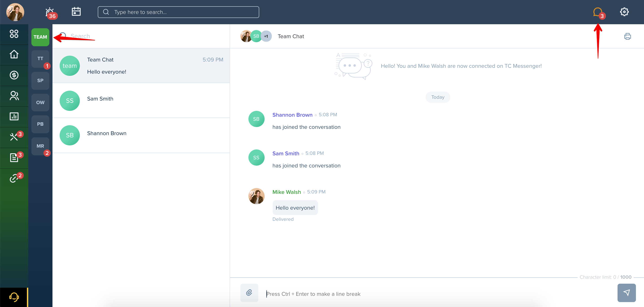
Task: Open the payments dollar icon
Action: [x=14, y=75]
